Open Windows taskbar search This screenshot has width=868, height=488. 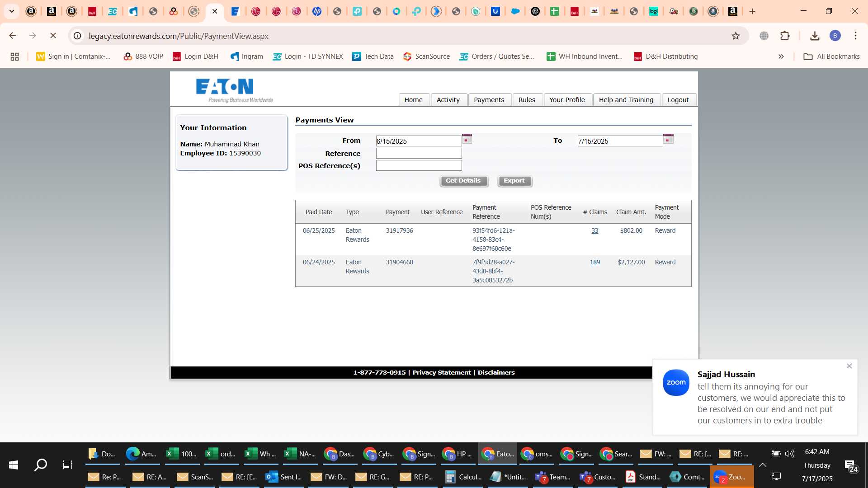(41, 465)
